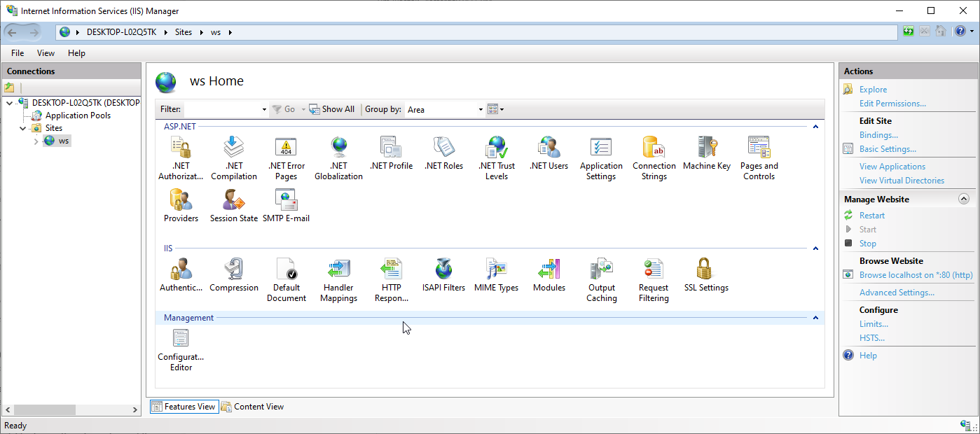Open the Providers feature
Image resolution: width=980 pixels, height=434 pixels.
181,205
